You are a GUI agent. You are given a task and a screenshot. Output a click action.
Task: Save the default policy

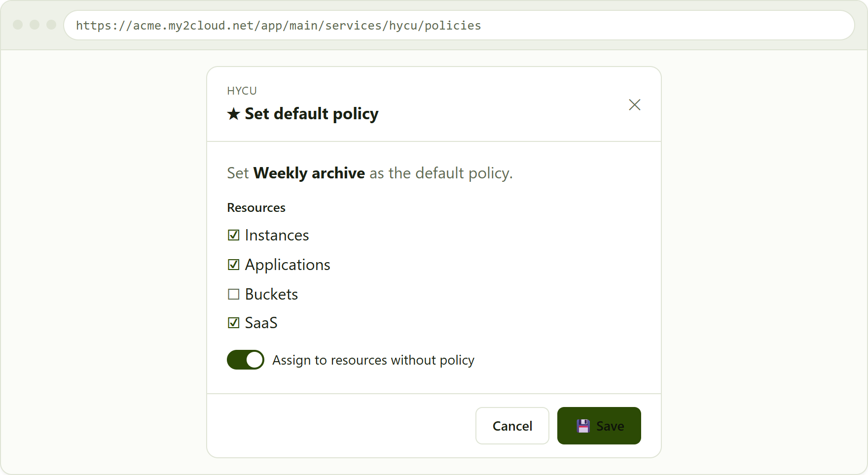pos(599,426)
